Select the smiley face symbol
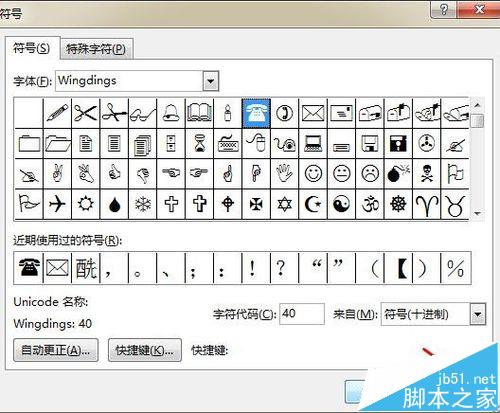Image resolution: width=500 pixels, height=413 pixels. click(313, 174)
